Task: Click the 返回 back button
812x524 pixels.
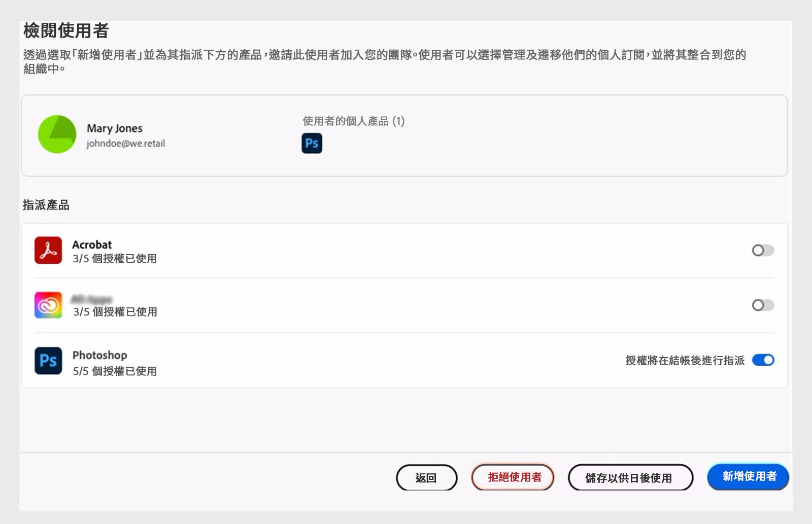Action: tap(426, 478)
